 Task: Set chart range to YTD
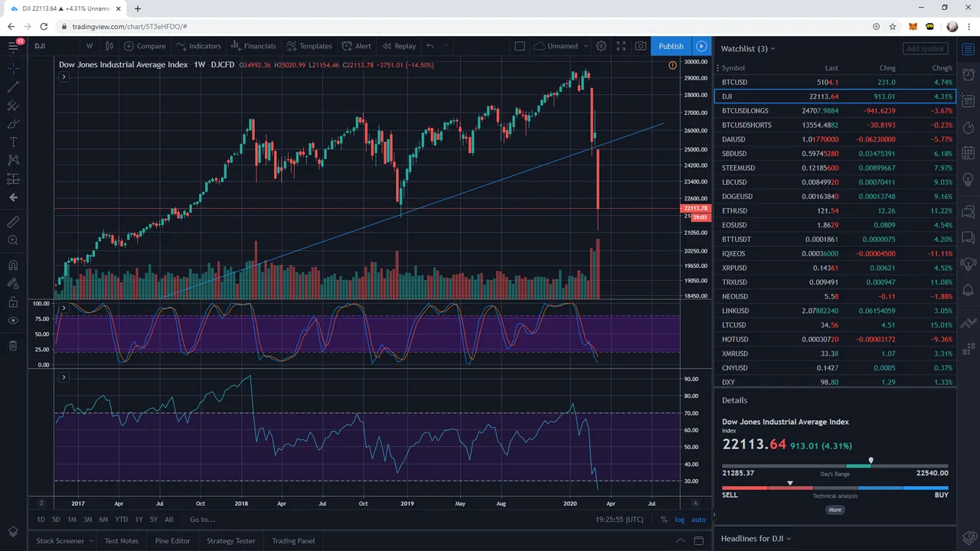pyautogui.click(x=121, y=520)
